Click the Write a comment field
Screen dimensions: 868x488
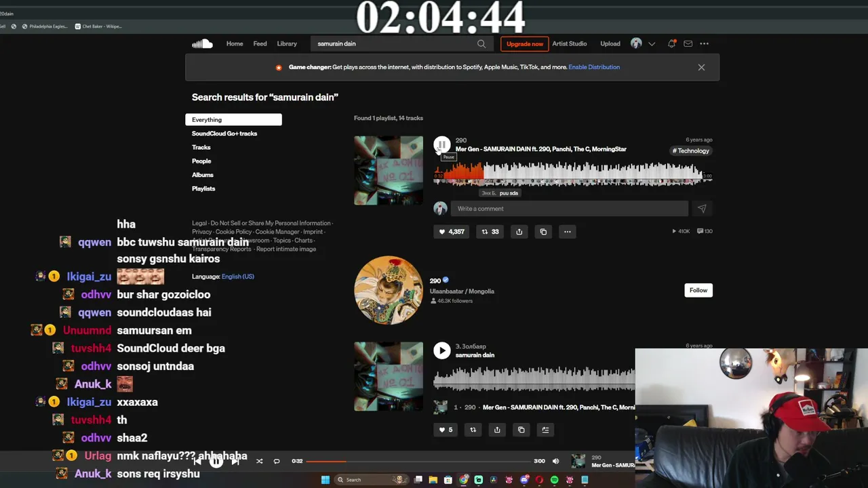coord(570,209)
